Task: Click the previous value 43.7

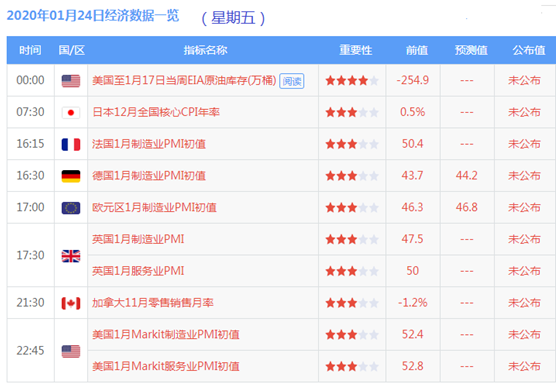Action: click(x=413, y=175)
